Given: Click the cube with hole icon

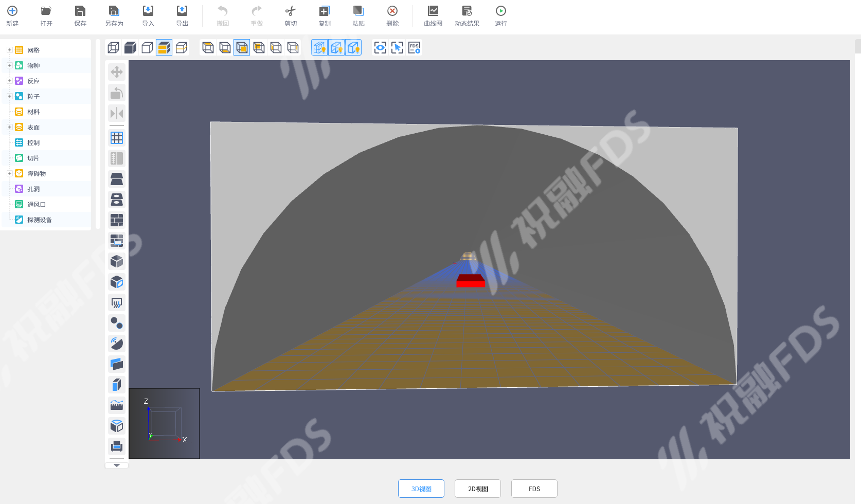Looking at the screenshot, I should pyautogui.click(x=117, y=282).
